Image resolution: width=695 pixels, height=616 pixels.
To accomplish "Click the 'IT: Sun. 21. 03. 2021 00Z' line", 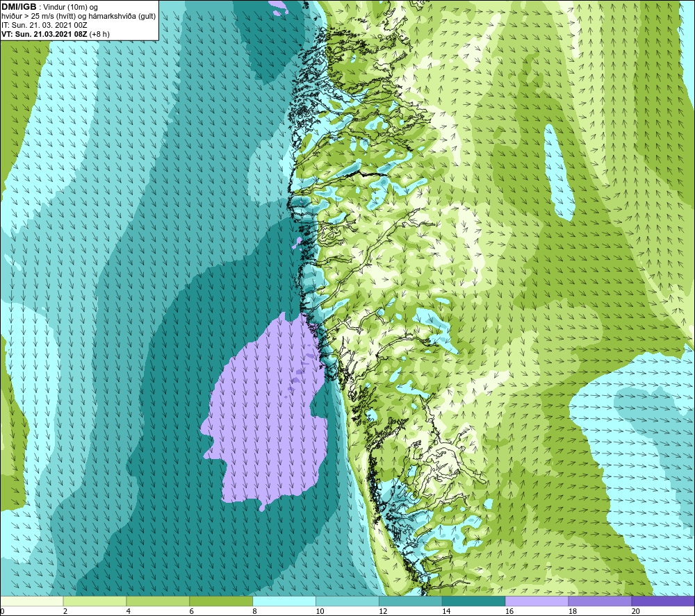I will coord(44,25).
